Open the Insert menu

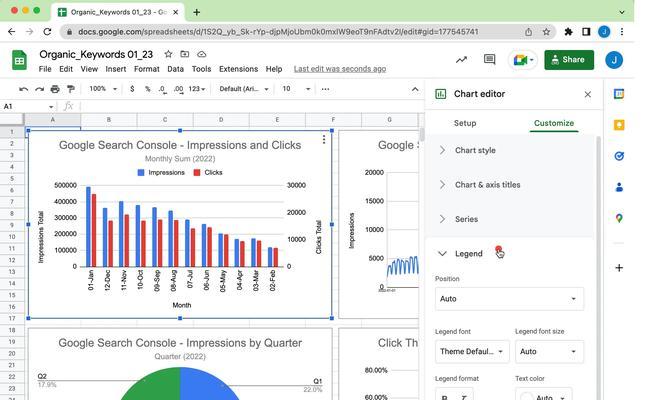tap(116, 69)
